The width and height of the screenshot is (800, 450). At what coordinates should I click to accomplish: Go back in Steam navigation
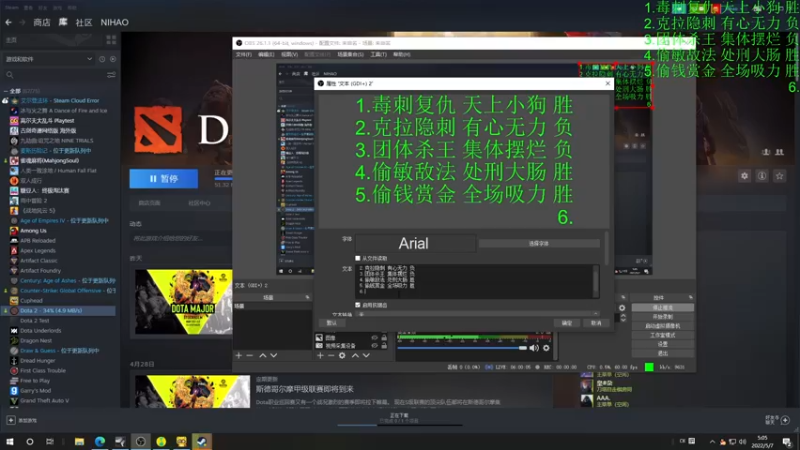click(x=8, y=22)
